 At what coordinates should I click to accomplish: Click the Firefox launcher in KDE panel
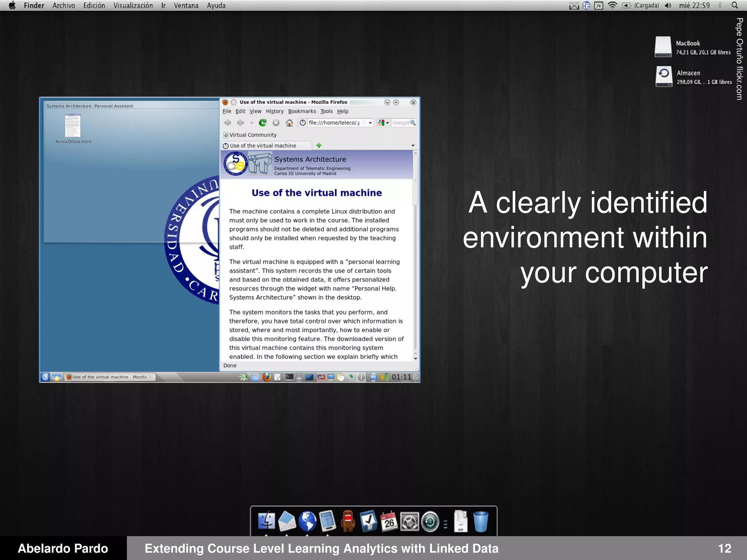pyautogui.click(x=267, y=377)
